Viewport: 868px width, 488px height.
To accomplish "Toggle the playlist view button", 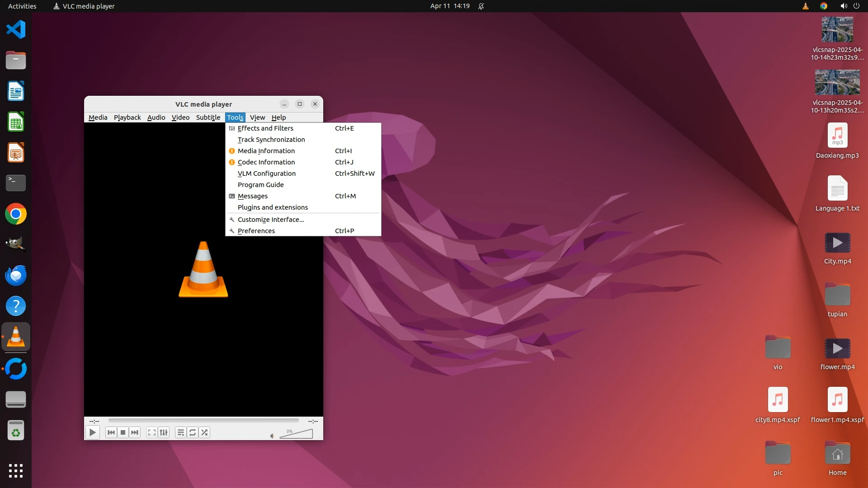I will click(x=180, y=432).
